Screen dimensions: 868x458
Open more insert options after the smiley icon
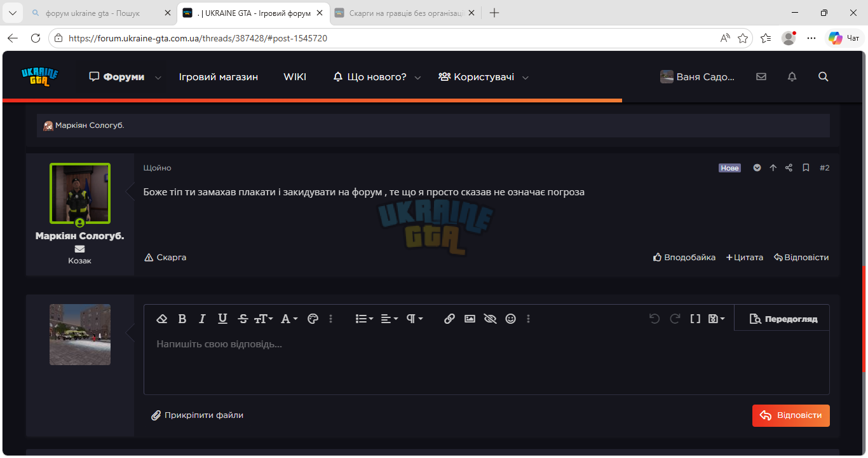coord(529,319)
